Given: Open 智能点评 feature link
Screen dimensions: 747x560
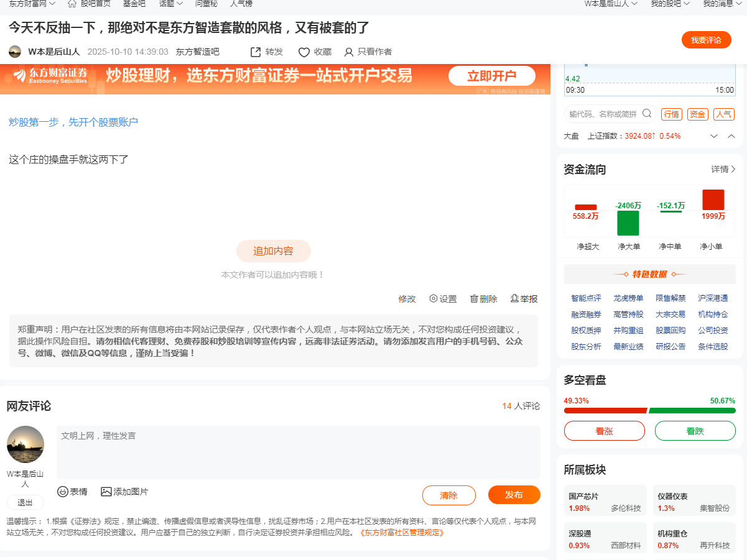Looking at the screenshot, I should pos(586,298).
